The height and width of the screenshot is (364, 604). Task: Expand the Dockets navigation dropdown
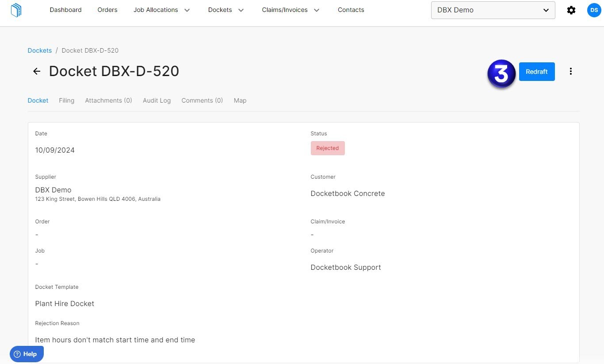(226, 10)
